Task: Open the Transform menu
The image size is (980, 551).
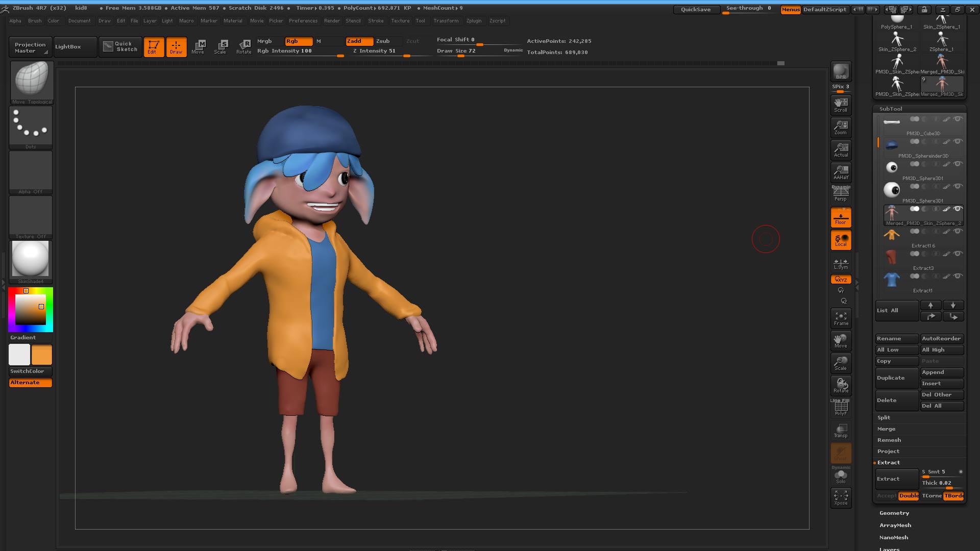Action: (x=446, y=21)
